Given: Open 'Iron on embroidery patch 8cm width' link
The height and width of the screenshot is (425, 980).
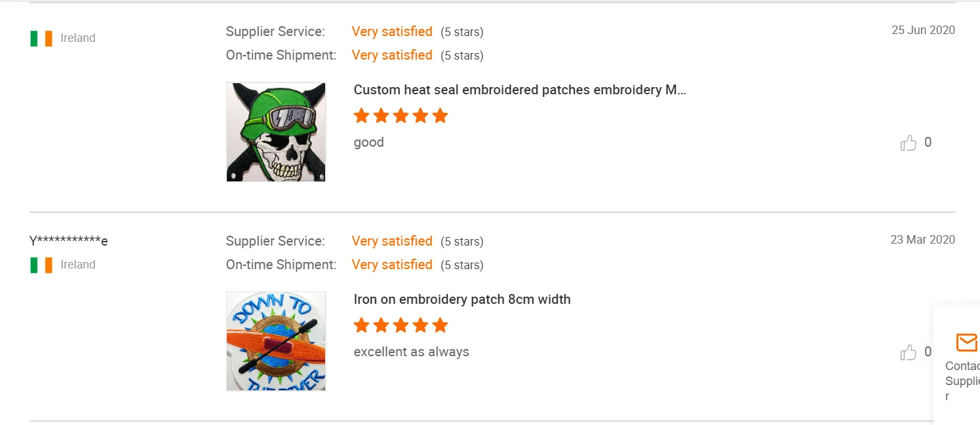Looking at the screenshot, I should (x=461, y=299).
